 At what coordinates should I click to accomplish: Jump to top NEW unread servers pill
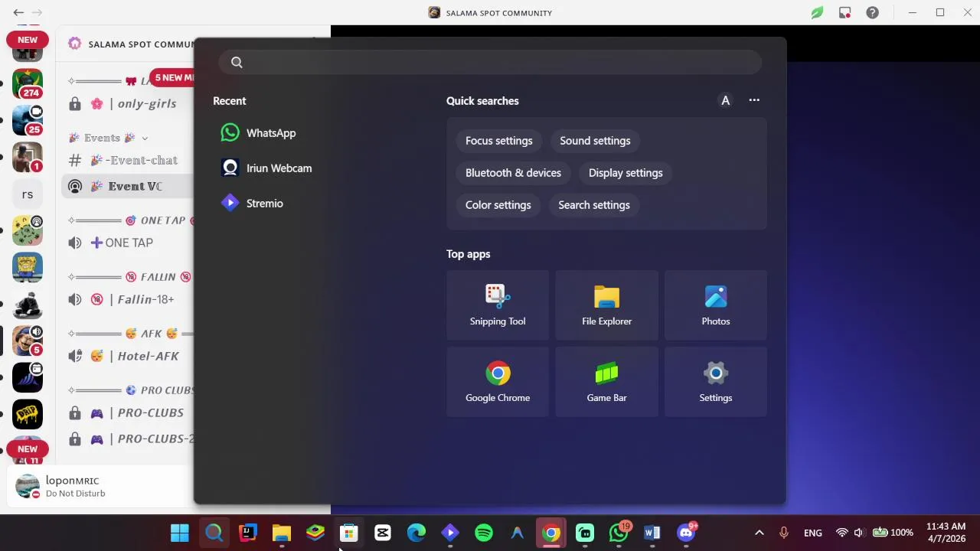(x=28, y=40)
